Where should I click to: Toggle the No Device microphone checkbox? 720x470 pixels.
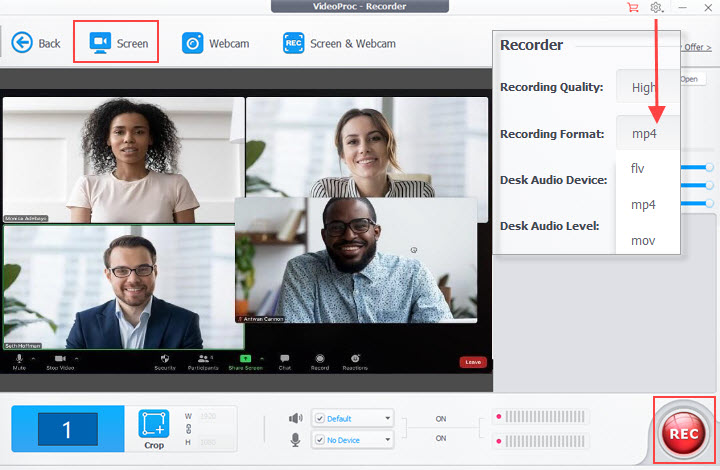coord(320,440)
